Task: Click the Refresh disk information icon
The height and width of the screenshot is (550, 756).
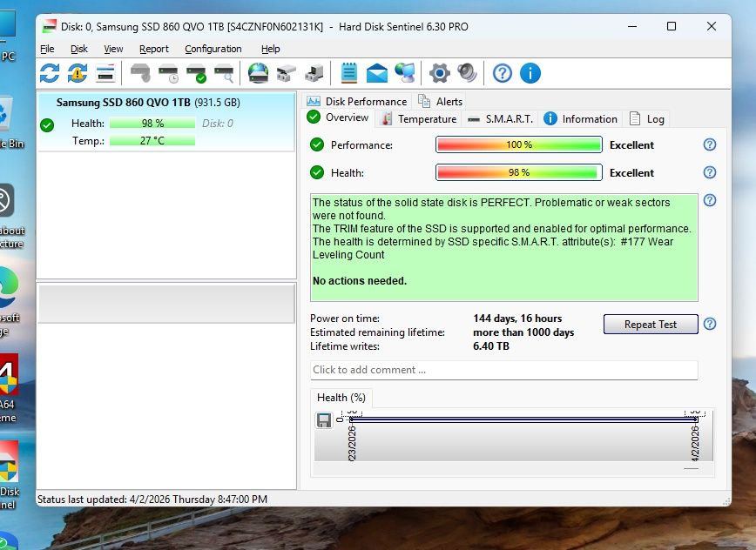Action: 50,73
